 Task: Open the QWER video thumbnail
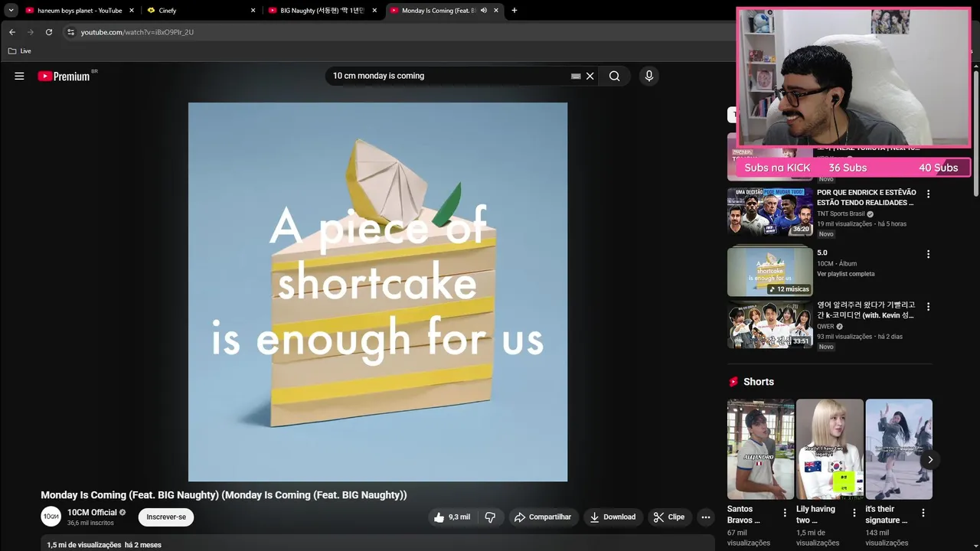770,325
